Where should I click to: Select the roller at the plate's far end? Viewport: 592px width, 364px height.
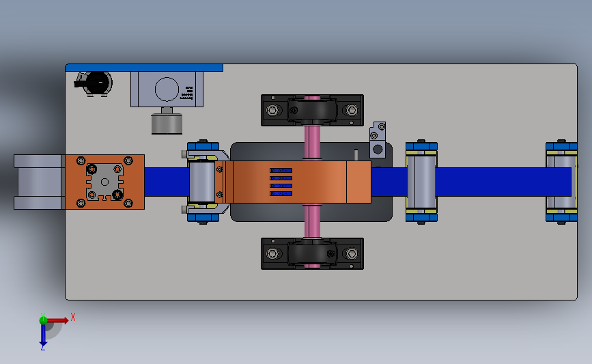click(x=561, y=182)
